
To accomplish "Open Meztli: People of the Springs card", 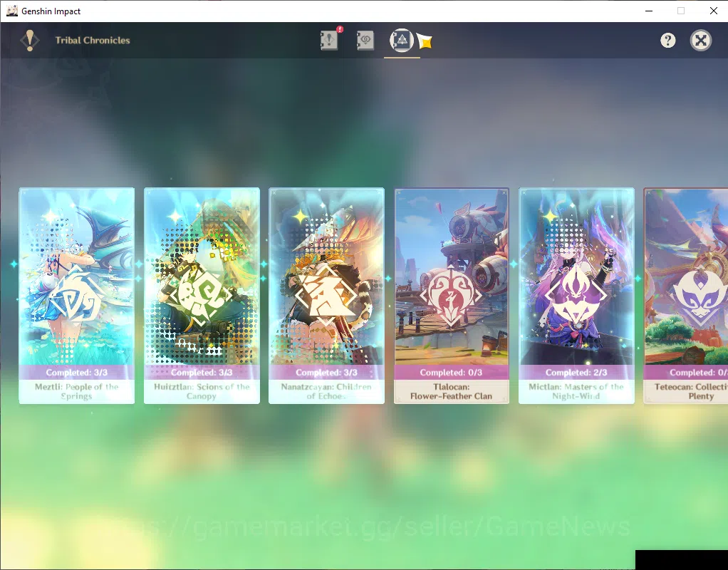I will click(77, 296).
